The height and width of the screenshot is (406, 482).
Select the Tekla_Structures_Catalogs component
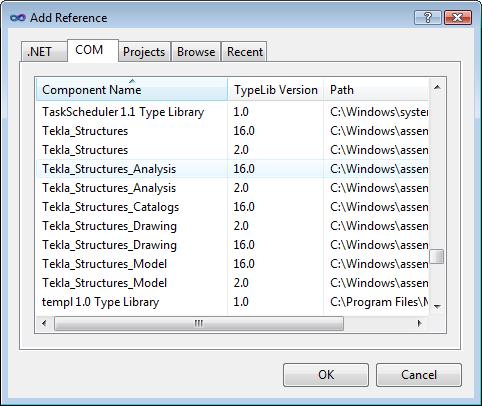point(232,207)
